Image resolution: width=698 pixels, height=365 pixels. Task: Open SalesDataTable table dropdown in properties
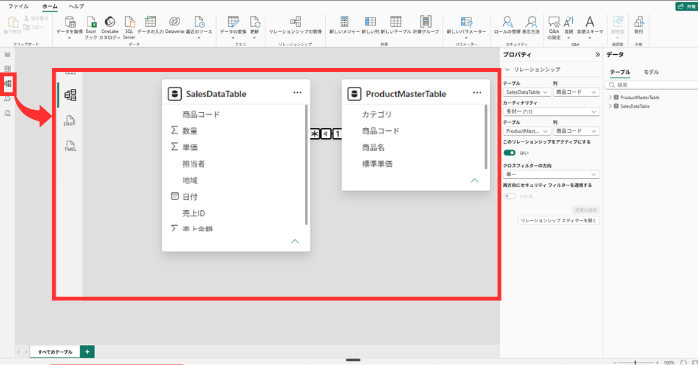click(x=527, y=92)
